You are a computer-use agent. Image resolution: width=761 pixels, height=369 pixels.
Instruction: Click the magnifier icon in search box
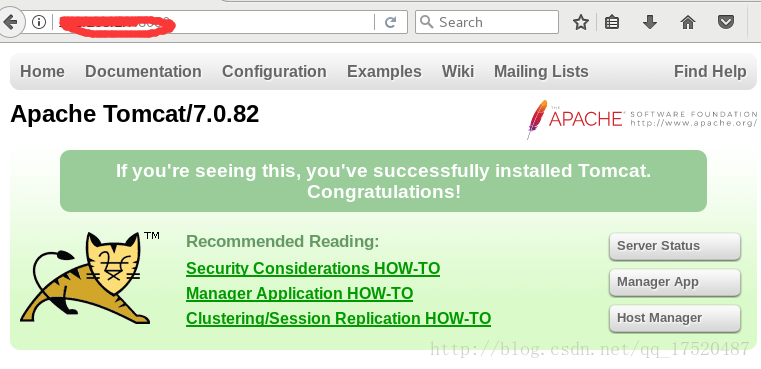427,22
